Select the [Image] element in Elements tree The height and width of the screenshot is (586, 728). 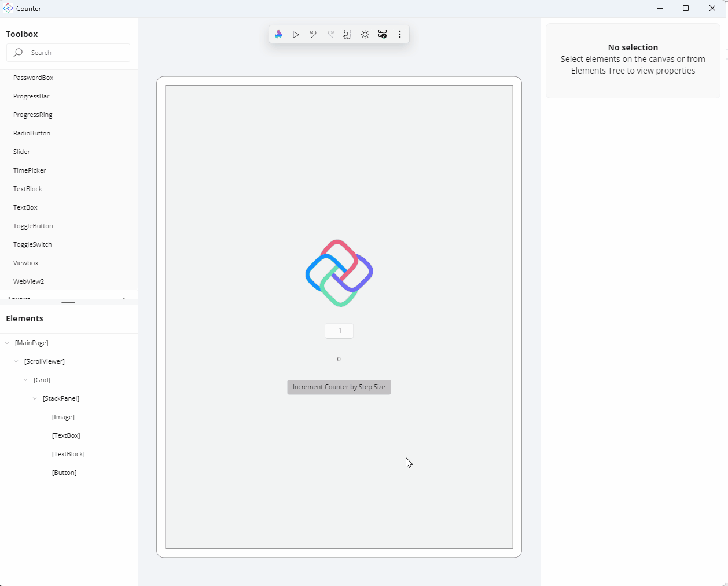click(x=64, y=416)
